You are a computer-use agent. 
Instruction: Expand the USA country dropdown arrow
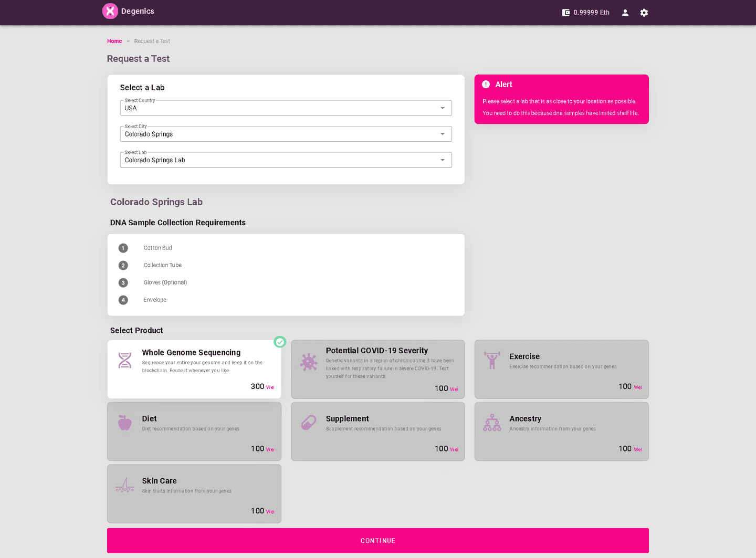(x=443, y=108)
